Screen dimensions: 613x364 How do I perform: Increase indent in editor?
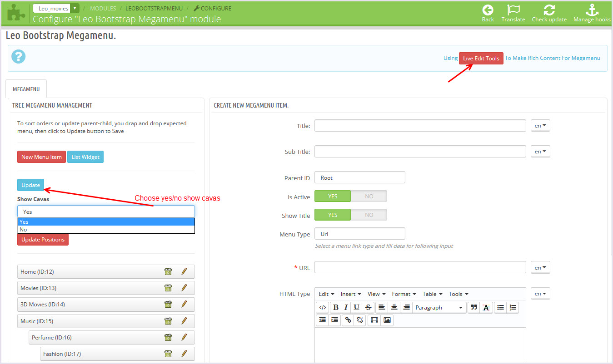point(335,320)
